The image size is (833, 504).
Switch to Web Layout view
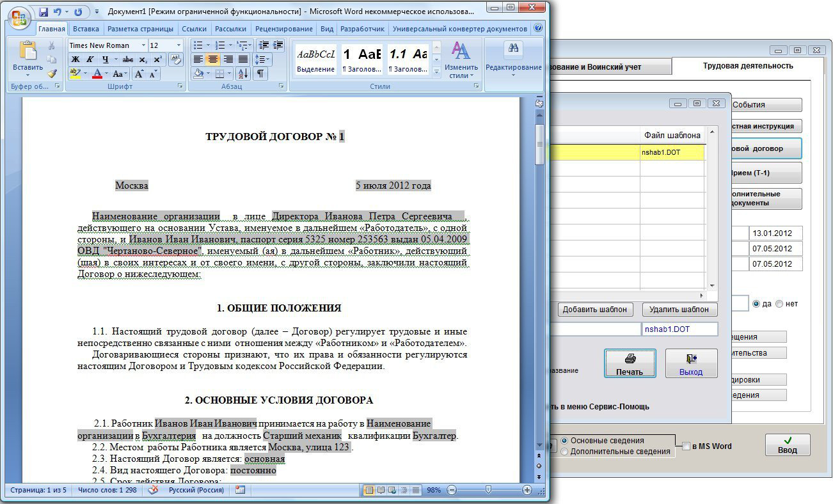coord(393,490)
